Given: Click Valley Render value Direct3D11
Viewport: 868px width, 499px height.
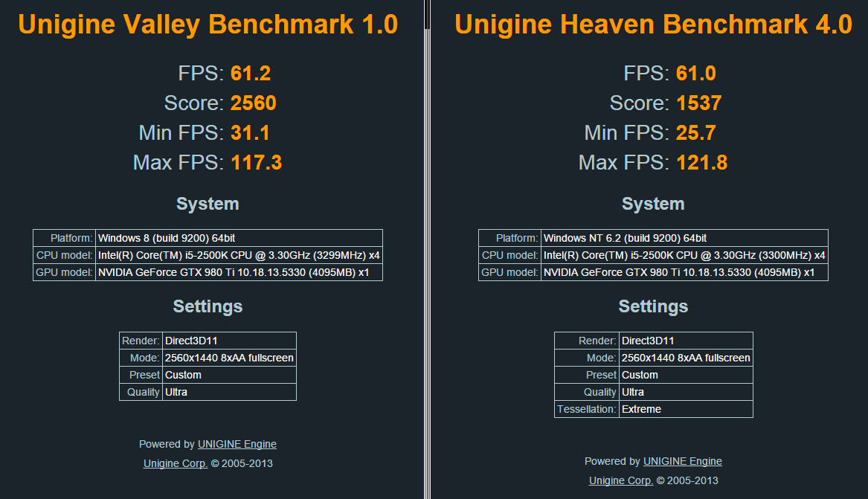Looking at the screenshot, I should pyautogui.click(x=230, y=341).
